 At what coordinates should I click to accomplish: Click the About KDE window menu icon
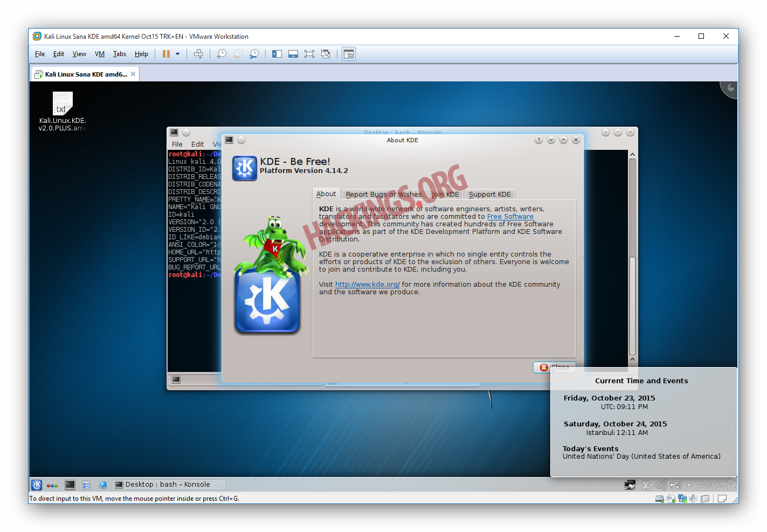point(229,140)
